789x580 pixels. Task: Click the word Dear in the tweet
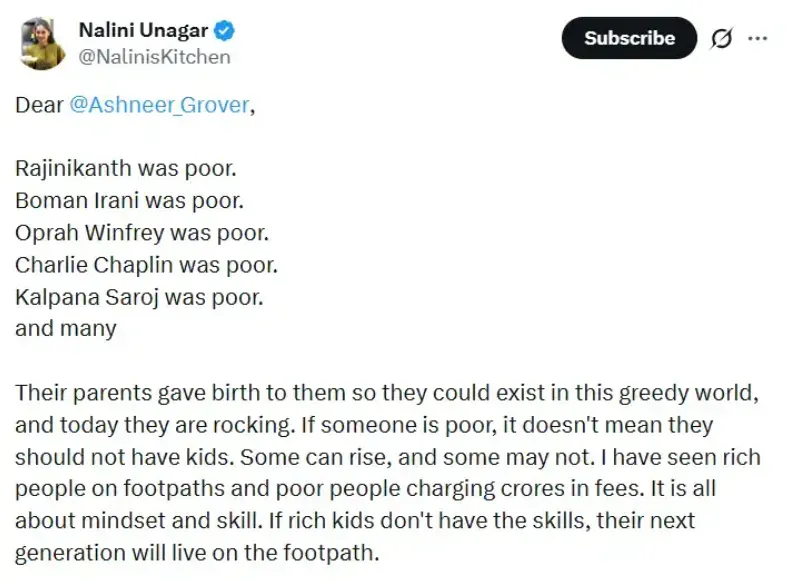click(x=39, y=105)
